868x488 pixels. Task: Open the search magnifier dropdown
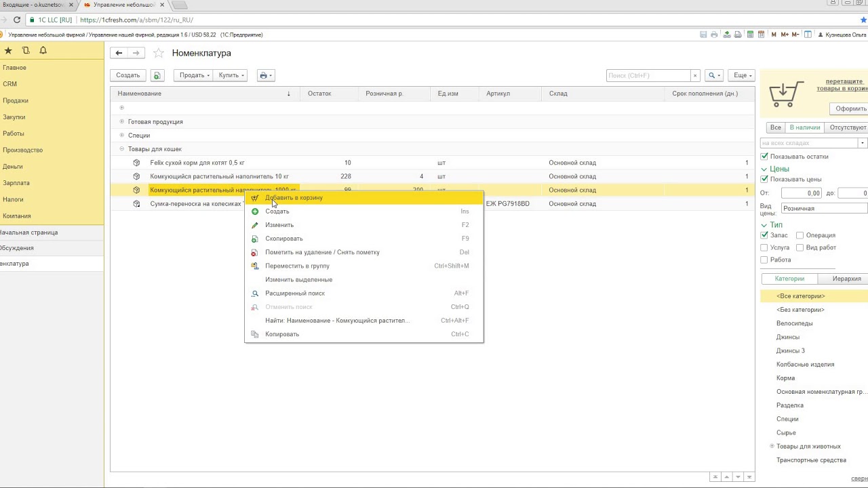[x=714, y=75]
